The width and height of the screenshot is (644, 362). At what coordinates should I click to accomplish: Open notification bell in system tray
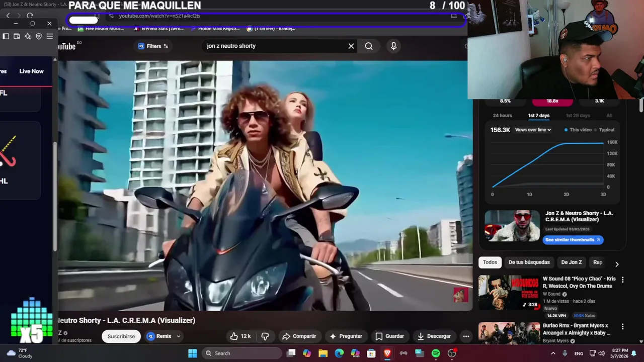click(x=634, y=353)
